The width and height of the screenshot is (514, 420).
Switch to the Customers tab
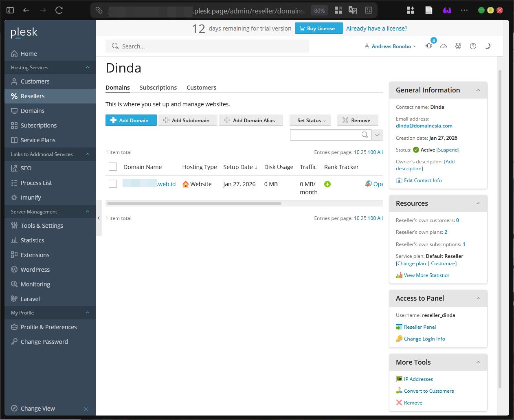201,88
